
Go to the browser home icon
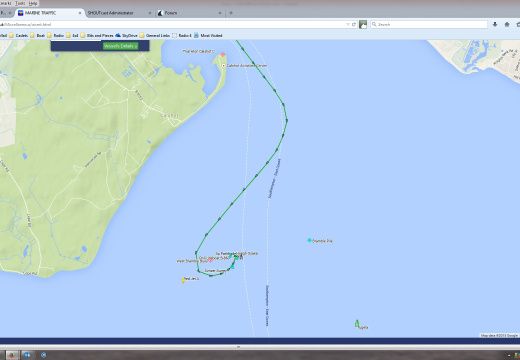507,24
